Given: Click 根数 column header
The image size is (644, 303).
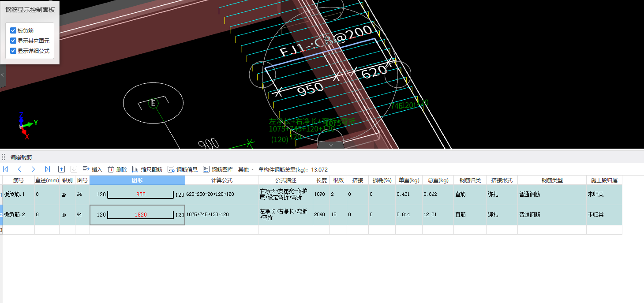Looking at the screenshot, I should click(x=338, y=180).
